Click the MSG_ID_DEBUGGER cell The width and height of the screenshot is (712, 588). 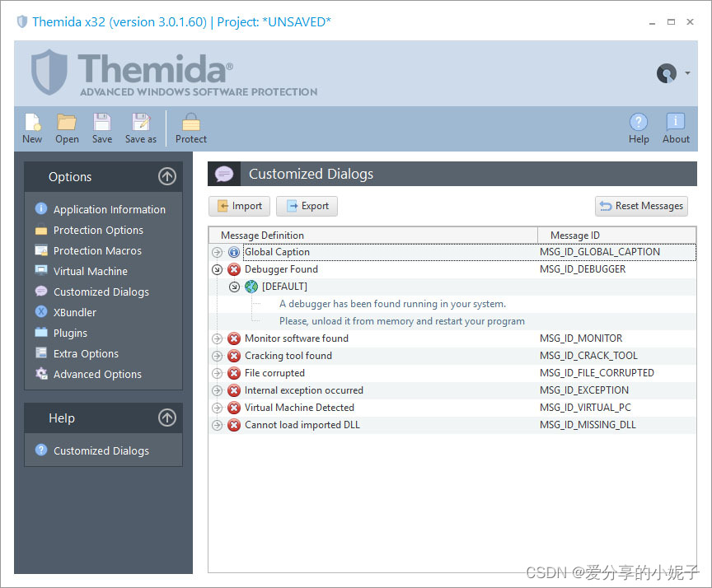pyautogui.click(x=583, y=269)
